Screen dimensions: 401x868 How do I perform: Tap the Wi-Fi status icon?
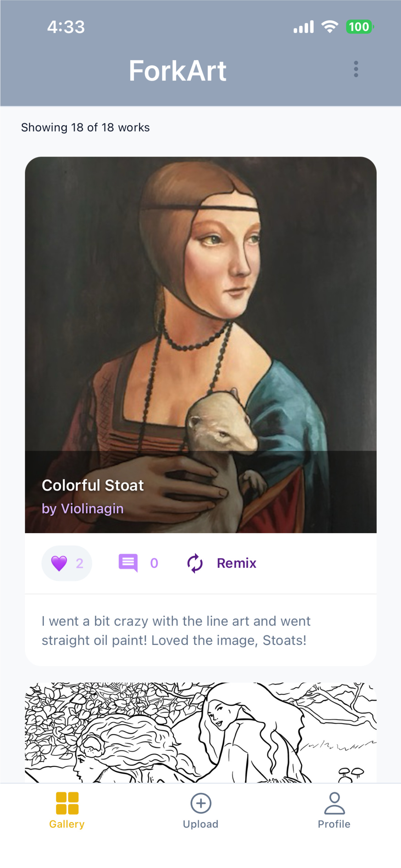click(330, 27)
